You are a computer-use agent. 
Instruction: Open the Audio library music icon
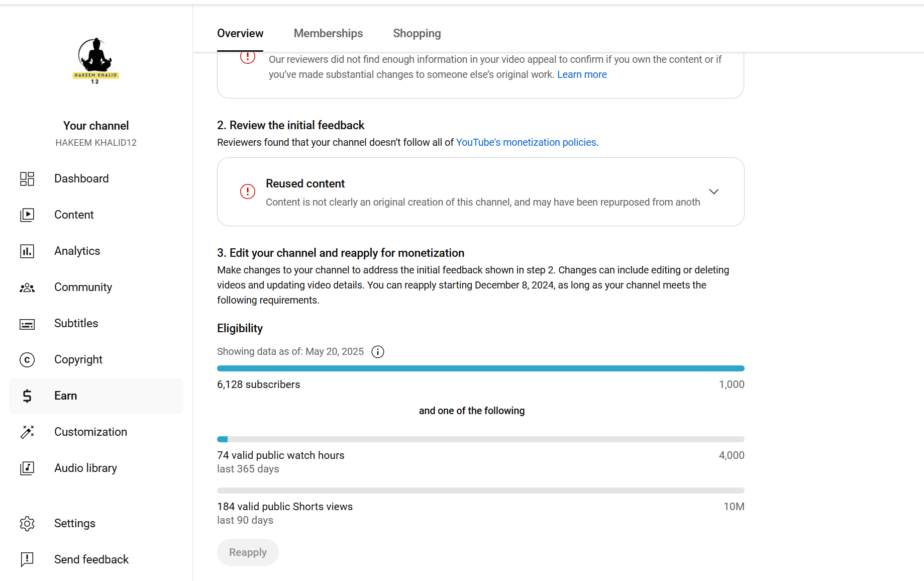coord(27,468)
